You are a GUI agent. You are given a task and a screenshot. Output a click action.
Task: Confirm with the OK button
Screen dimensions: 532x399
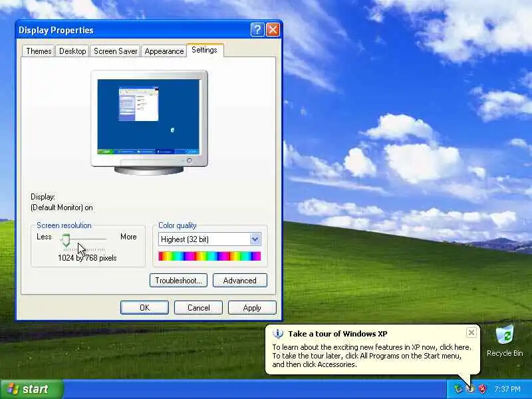pos(144,308)
